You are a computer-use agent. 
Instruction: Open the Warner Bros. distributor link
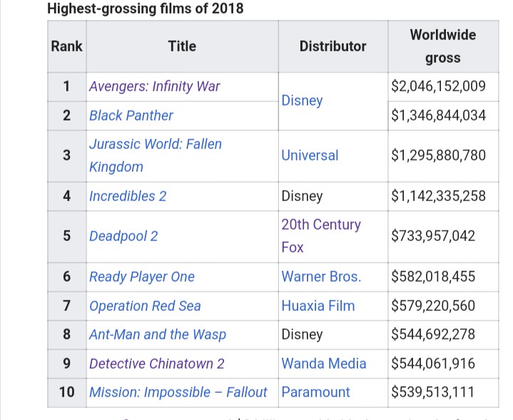pos(321,277)
